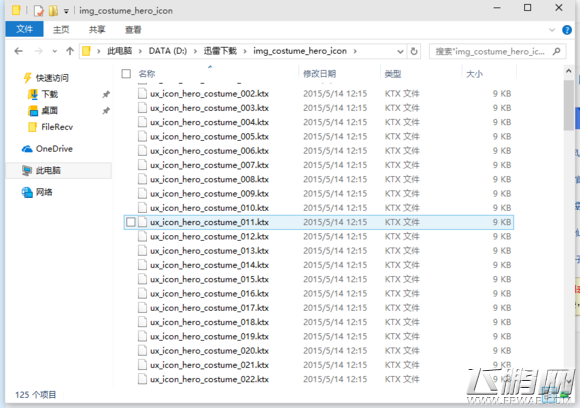Screen dimensions: 580x408
Task: Click the search magnifier icon
Action: coord(556,51)
